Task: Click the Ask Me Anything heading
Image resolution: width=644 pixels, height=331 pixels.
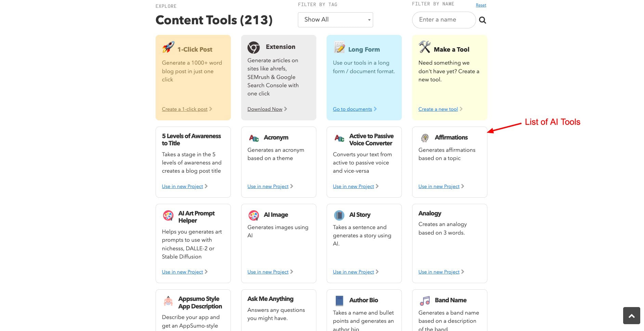Action: tap(271, 299)
